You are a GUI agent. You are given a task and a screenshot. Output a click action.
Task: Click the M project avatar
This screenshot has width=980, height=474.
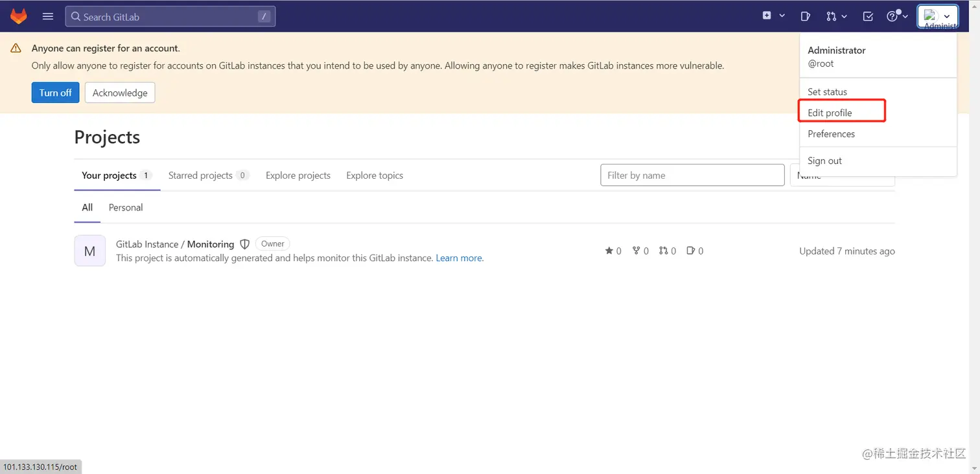click(90, 251)
